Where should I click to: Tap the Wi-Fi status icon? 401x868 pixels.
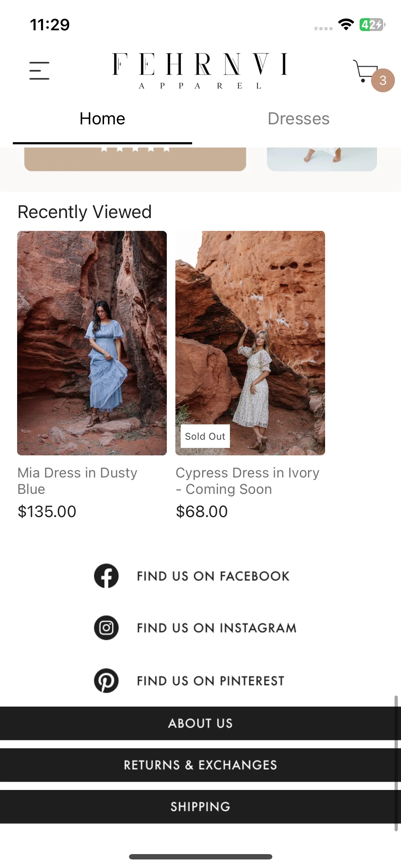pos(346,25)
